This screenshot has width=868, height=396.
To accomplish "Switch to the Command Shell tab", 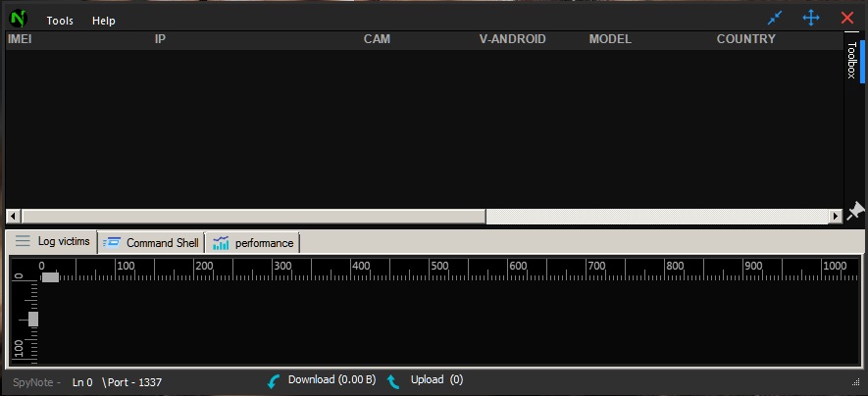I will click(151, 243).
